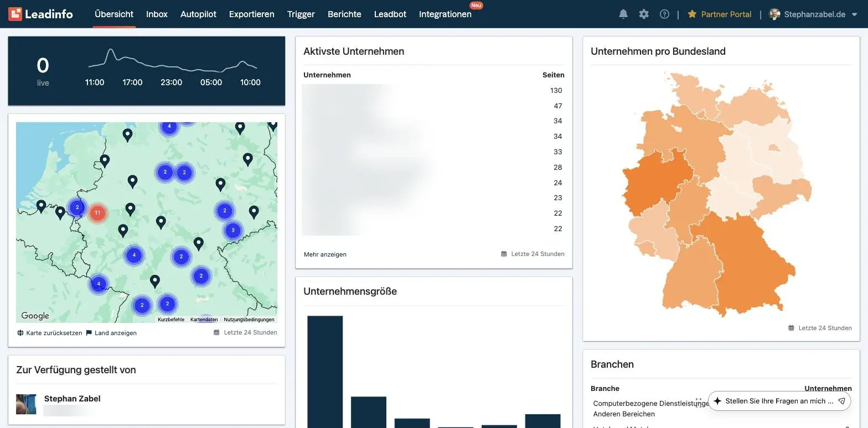Click the flag icon beside Land anzeigen
868x428 pixels.
coord(89,333)
